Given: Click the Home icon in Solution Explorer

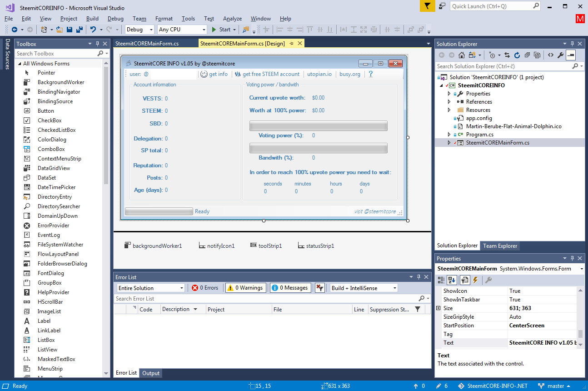Looking at the screenshot, I should [x=462, y=55].
